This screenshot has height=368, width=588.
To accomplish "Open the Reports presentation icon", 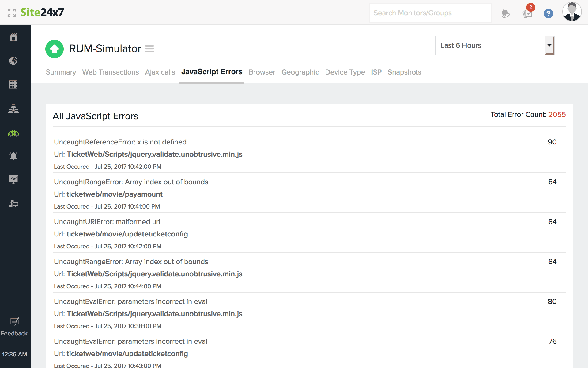I will pos(13,180).
